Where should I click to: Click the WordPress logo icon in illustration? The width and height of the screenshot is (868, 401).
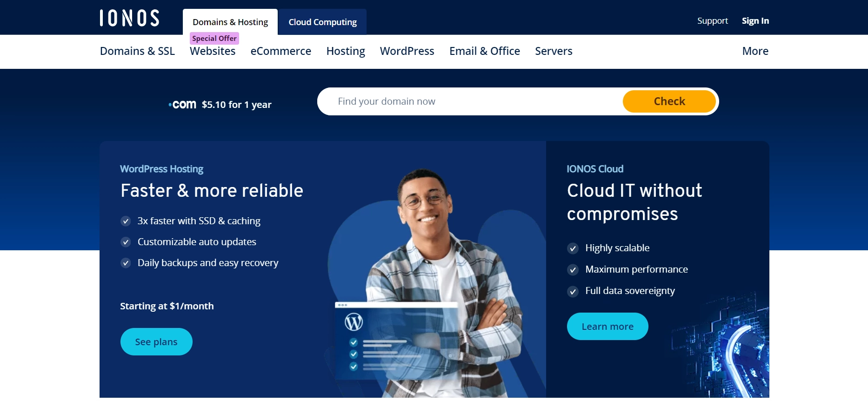(x=354, y=322)
